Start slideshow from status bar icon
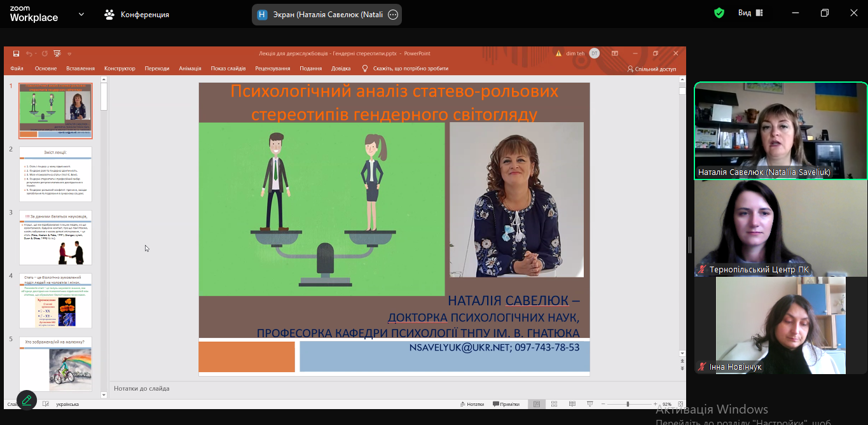The width and height of the screenshot is (868, 425). tap(590, 404)
